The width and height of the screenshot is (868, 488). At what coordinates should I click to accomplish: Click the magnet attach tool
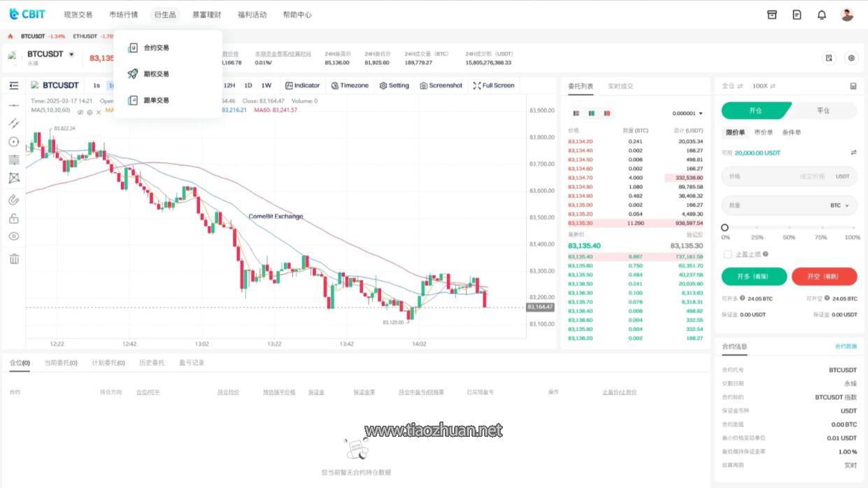click(14, 200)
